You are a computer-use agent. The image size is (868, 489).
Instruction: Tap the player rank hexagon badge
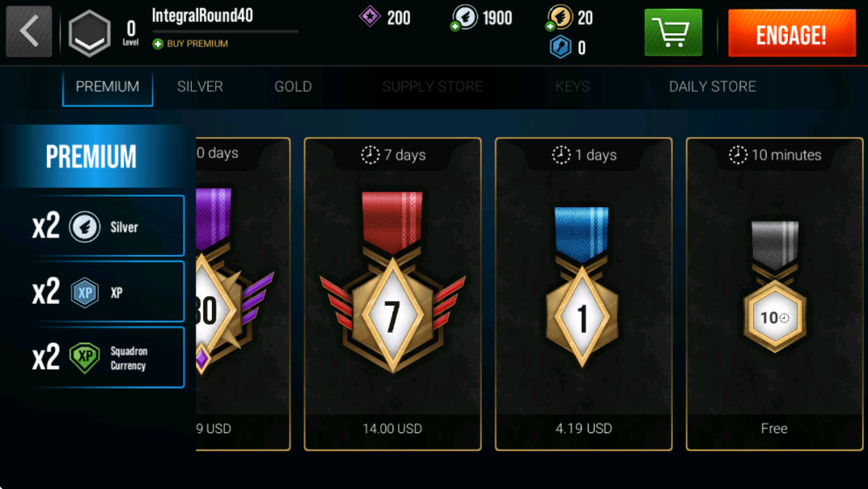pos(90,33)
